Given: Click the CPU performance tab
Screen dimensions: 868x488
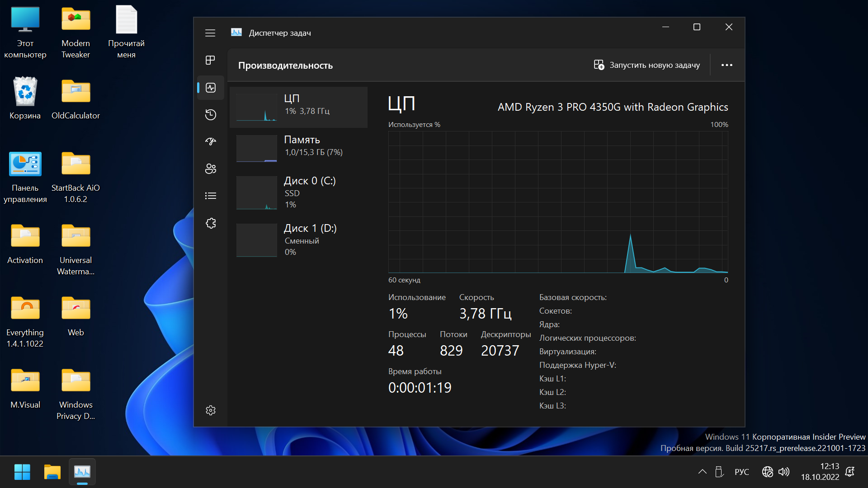Looking at the screenshot, I should click(299, 105).
